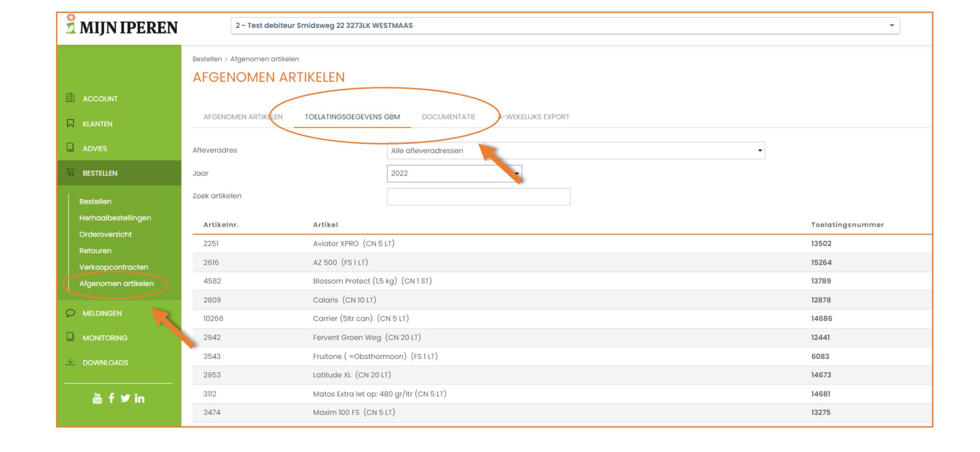This screenshot has height=452, width=980.
Task: Go to Orderoverzicht submenu link
Action: (106, 234)
